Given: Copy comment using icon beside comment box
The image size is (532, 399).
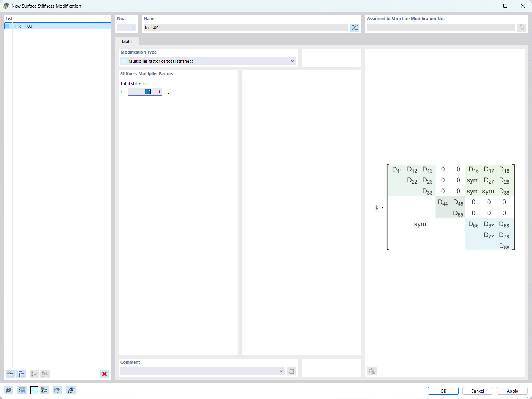Looking at the screenshot, I should click(291, 370).
